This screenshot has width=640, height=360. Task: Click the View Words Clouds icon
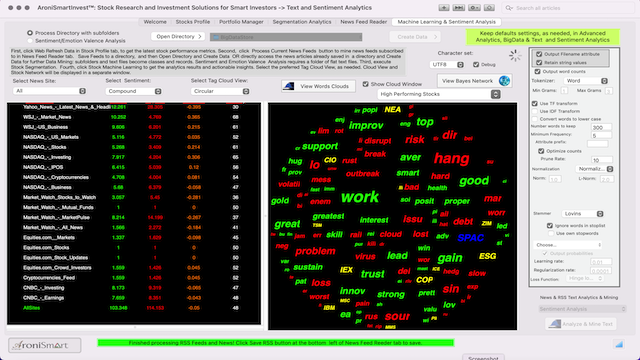(x=289, y=86)
